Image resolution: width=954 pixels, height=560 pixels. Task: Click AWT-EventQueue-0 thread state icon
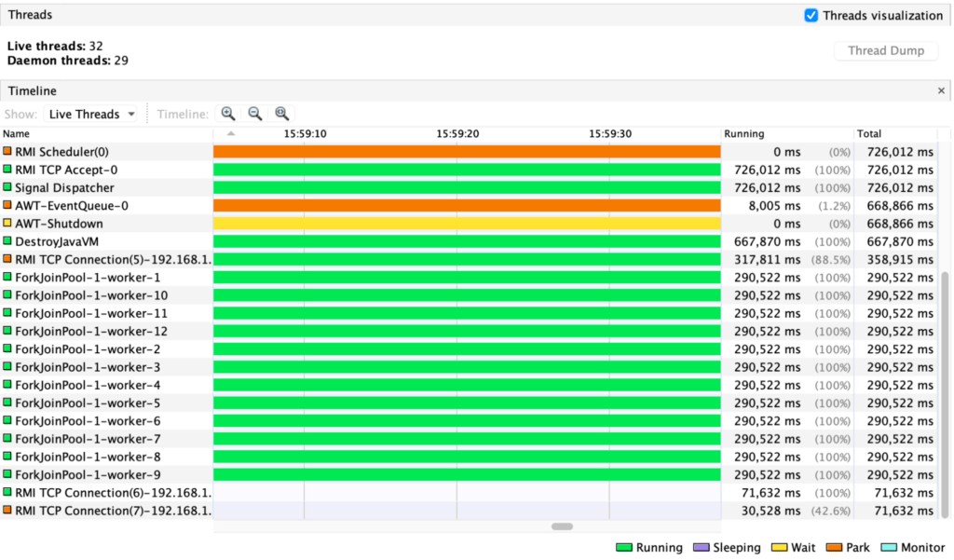coord(7,205)
